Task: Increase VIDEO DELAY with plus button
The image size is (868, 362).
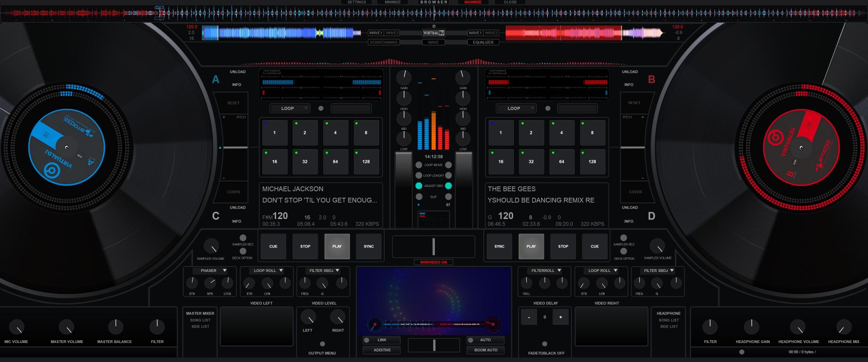Action: 561,317
